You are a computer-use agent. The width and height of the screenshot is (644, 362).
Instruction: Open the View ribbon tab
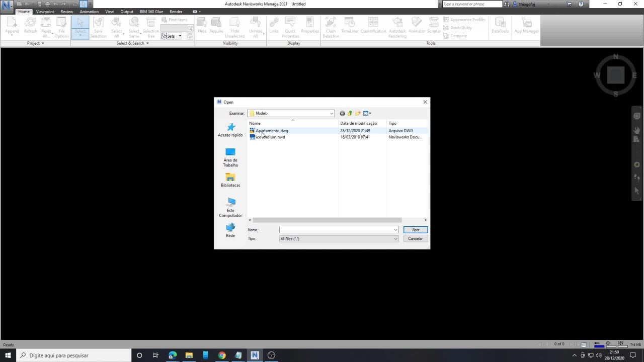[109, 12]
